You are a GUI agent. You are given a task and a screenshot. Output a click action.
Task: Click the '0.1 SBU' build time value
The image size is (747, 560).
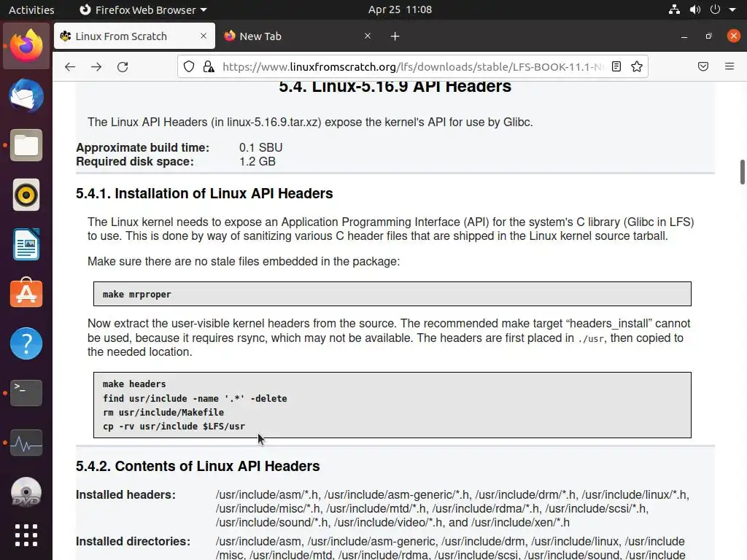(260, 147)
